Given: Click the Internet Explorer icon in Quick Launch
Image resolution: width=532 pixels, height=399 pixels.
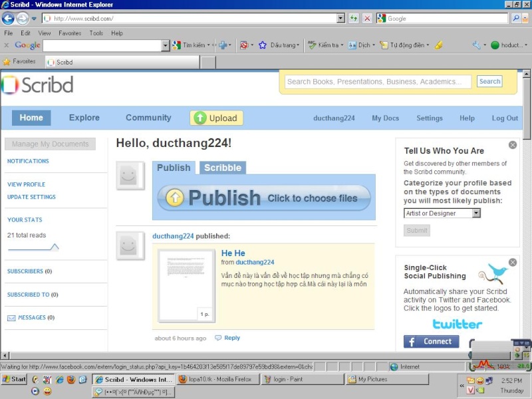Looking at the screenshot, I should click(x=59, y=379).
